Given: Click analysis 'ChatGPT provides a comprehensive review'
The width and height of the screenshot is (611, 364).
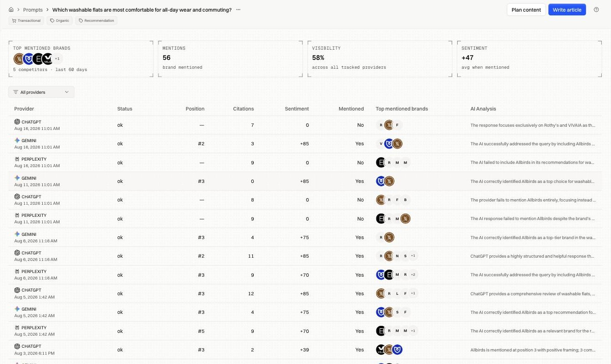Looking at the screenshot, I should pos(532,293).
